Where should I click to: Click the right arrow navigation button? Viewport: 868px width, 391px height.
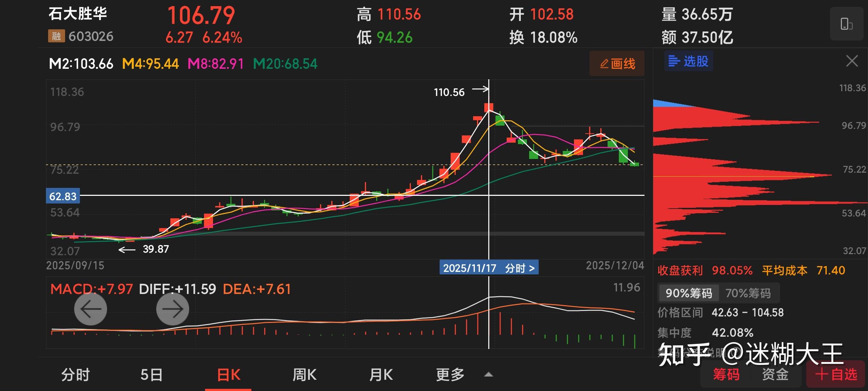point(173,309)
